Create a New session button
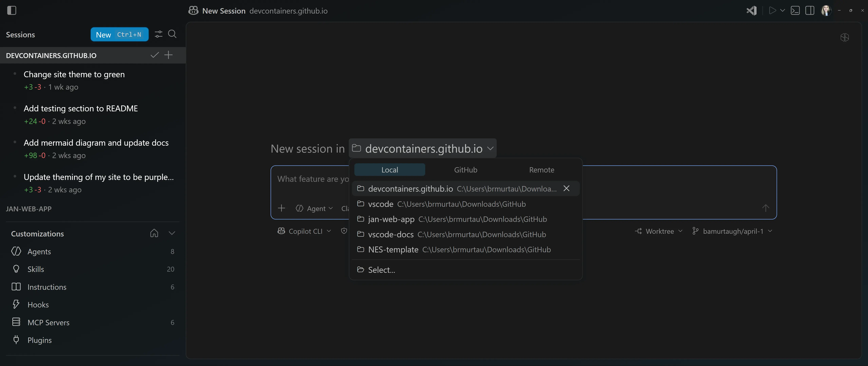 (119, 34)
